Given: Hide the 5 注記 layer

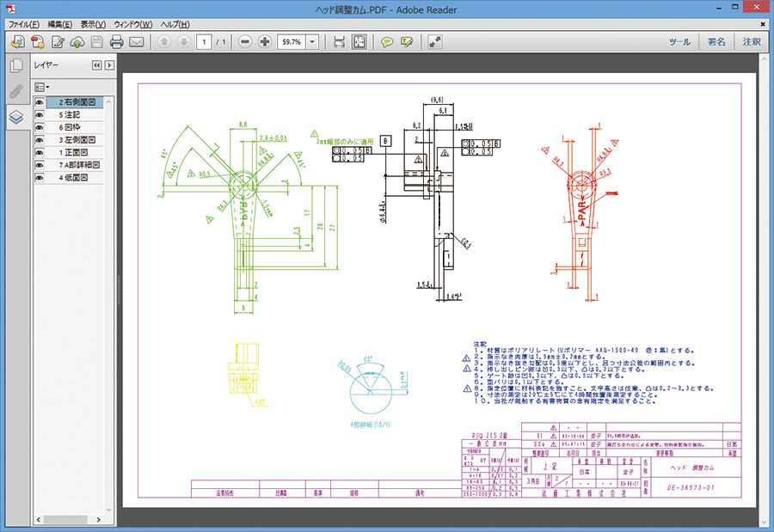Looking at the screenshot, I should click(x=40, y=114).
